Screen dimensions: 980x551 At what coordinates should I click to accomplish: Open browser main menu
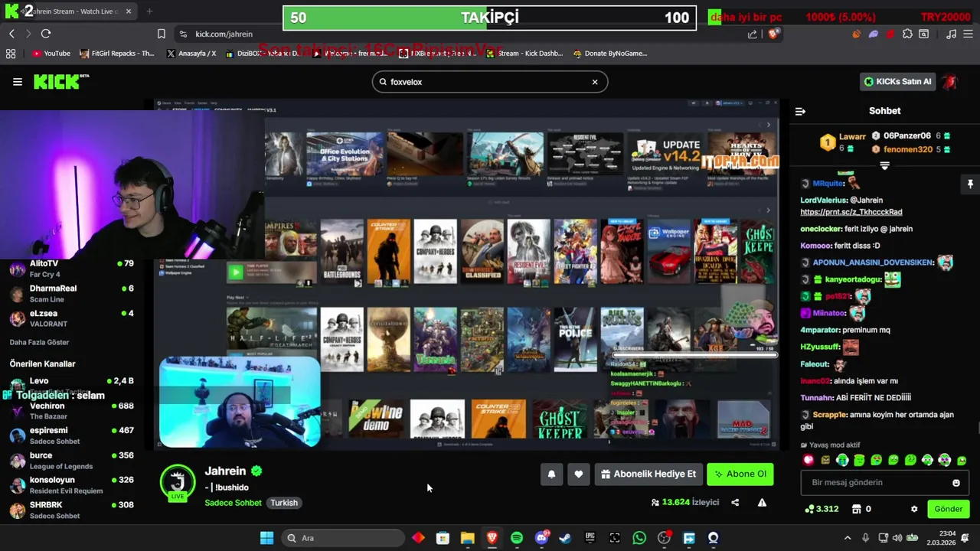point(969,34)
